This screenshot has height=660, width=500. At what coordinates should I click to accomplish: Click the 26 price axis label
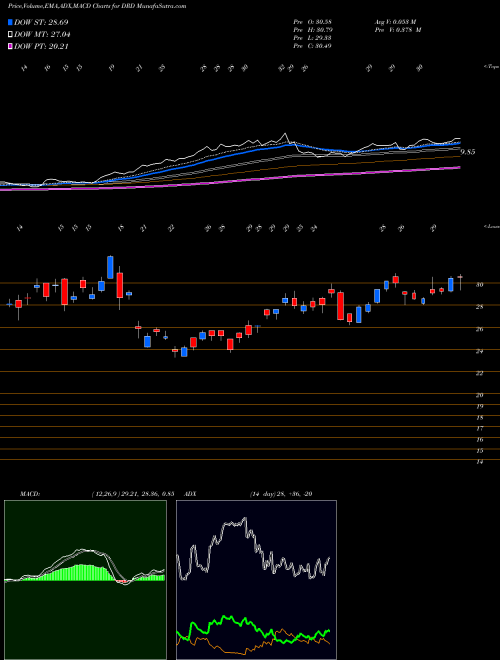pyautogui.click(x=479, y=329)
